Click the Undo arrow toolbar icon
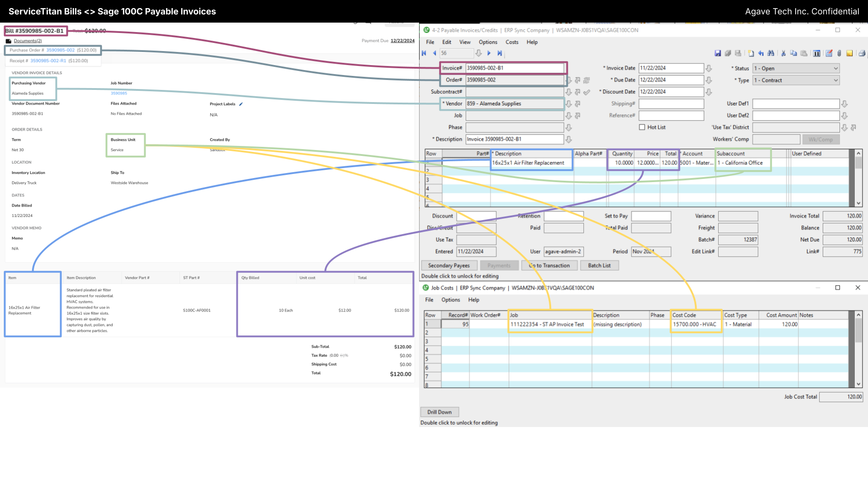This screenshot has width=868, height=488. click(x=761, y=53)
